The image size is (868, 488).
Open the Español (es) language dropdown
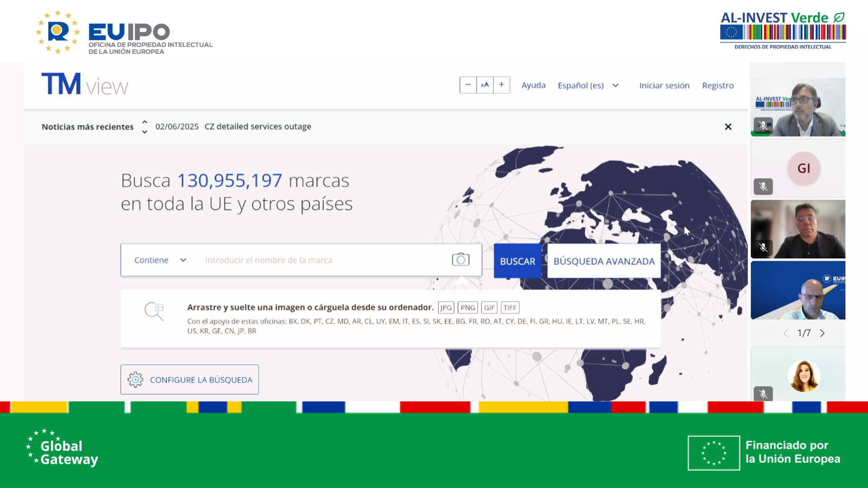click(x=588, y=85)
